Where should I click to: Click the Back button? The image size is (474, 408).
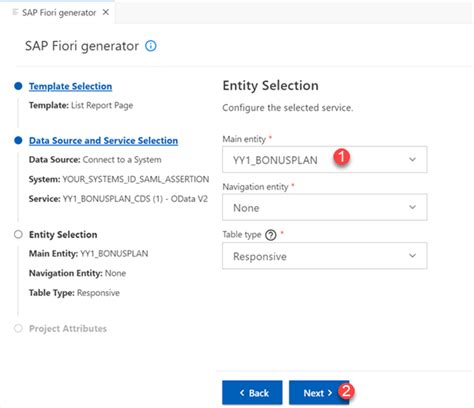click(252, 393)
